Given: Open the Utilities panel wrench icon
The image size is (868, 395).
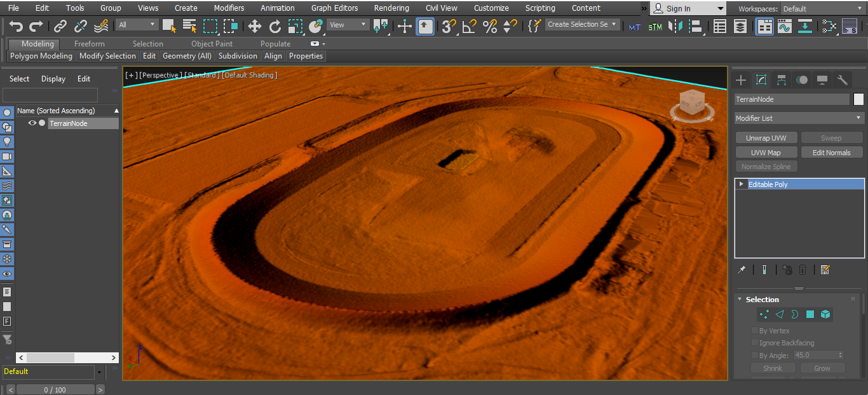Looking at the screenshot, I should (x=843, y=80).
